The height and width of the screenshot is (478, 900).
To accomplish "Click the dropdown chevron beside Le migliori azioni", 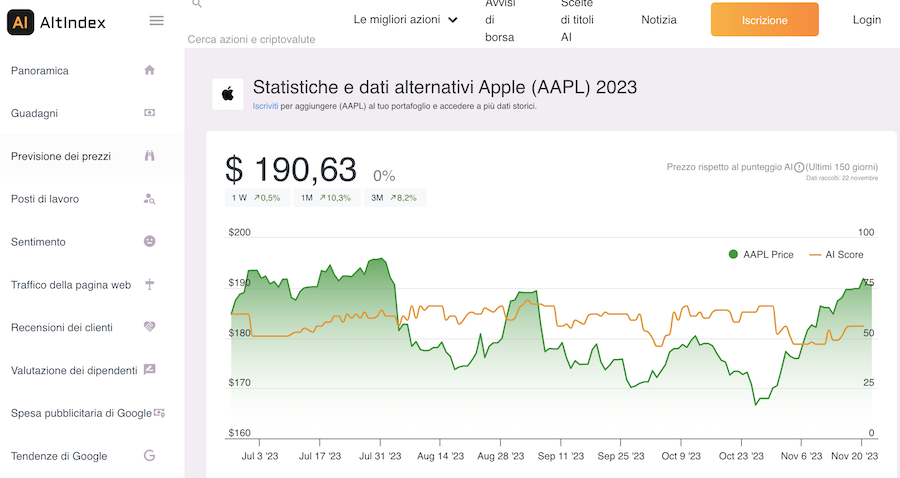I will (x=453, y=20).
